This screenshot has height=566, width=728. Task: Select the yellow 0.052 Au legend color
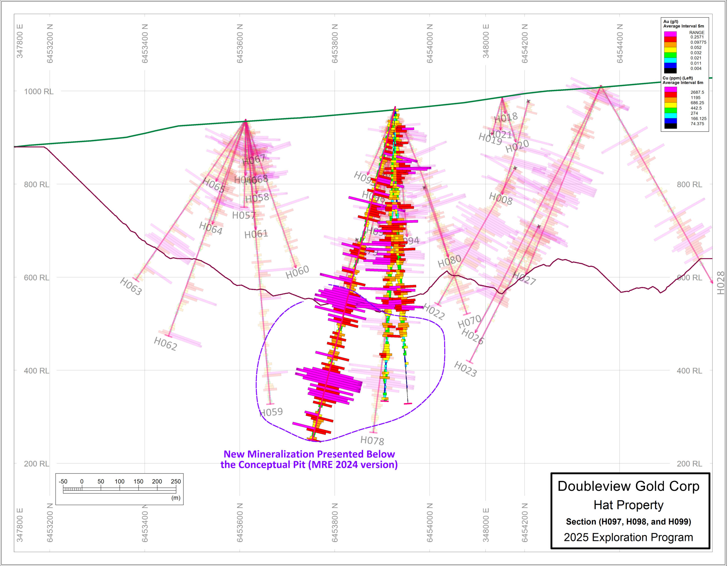[670, 50]
